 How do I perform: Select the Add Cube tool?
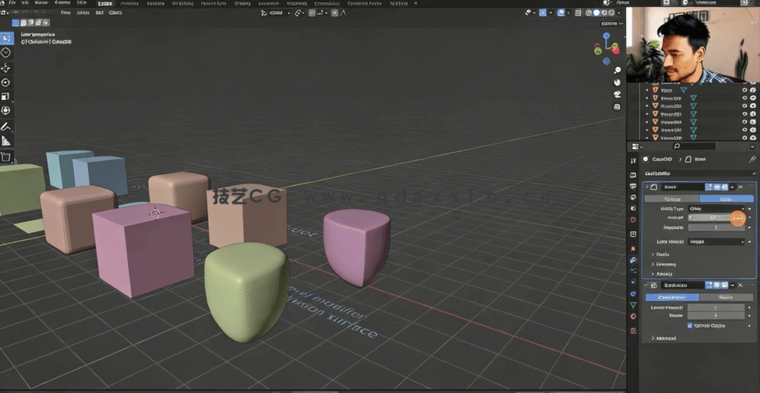[6, 157]
